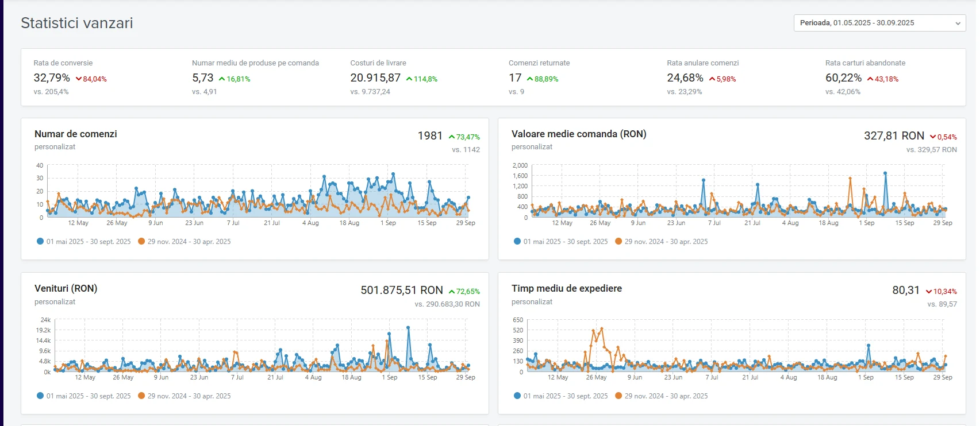Viewport: 980px width, 426px height.
Task: Open the Perioada date range dropdown
Action: coord(879,23)
